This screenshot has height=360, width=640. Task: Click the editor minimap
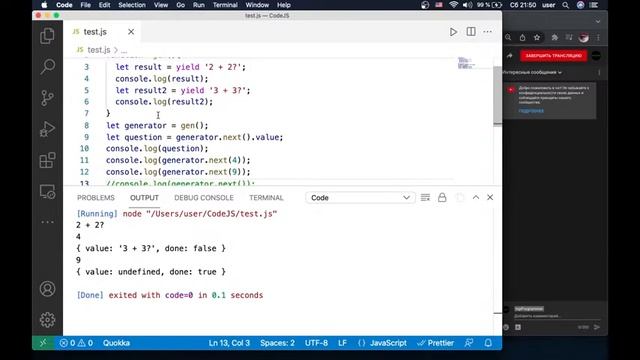(x=466, y=63)
